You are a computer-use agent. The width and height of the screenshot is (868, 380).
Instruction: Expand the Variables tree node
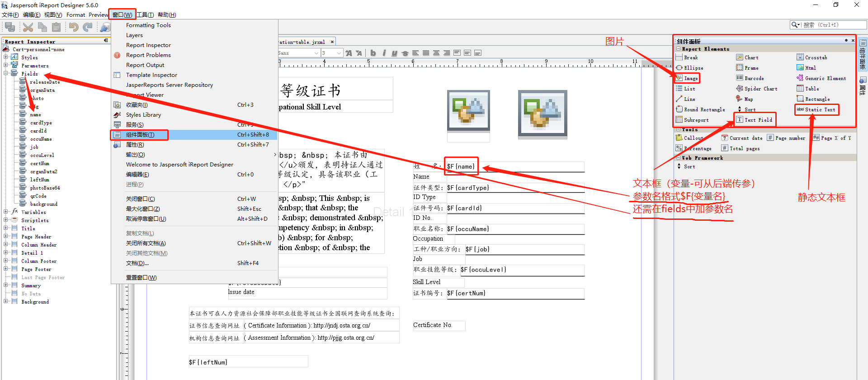(6, 212)
